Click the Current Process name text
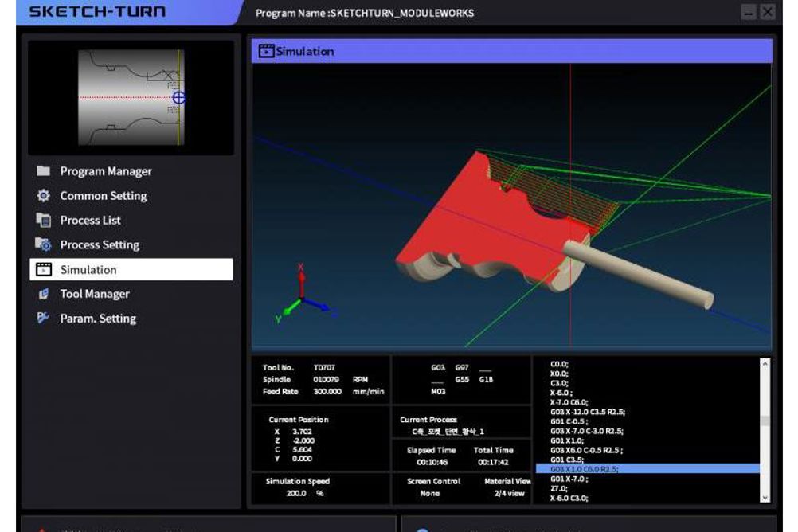 [x=448, y=432]
